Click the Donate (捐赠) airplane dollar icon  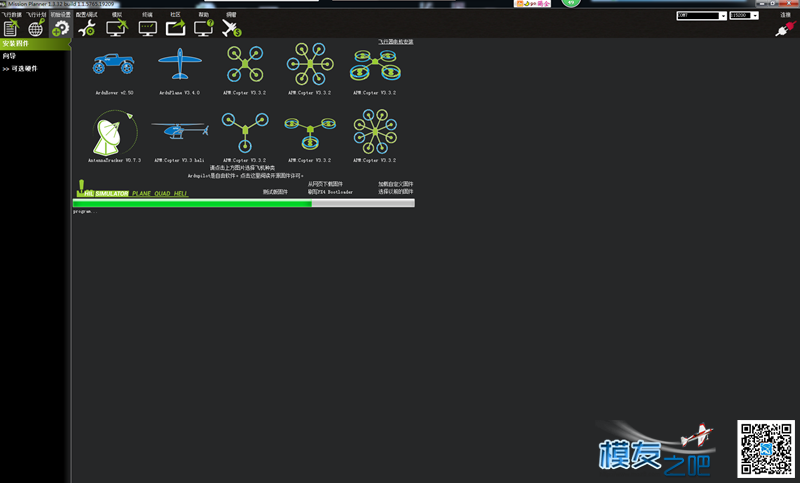coord(231,28)
